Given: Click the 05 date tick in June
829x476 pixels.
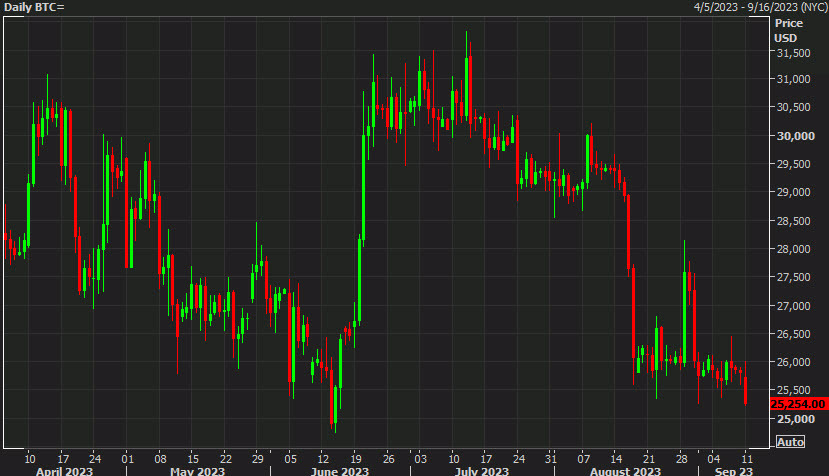Looking at the screenshot, I should point(290,459).
